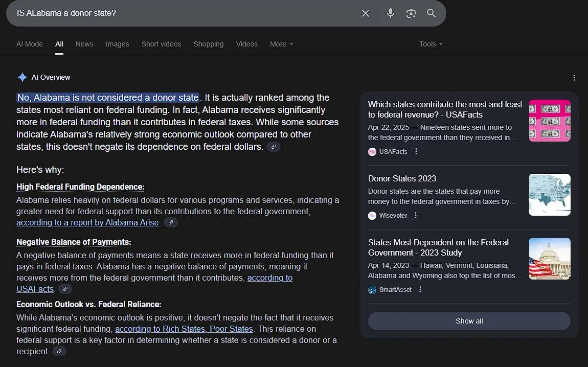Image resolution: width=588 pixels, height=367 pixels.
Task: Click the 'Here's why:' text
Action: click(x=40, y=170)
